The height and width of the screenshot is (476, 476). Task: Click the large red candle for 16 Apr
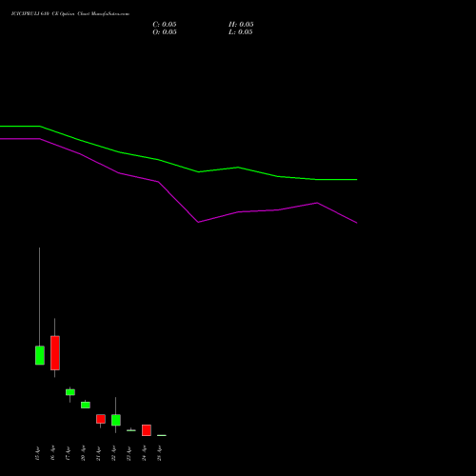(x=55, y=353)
